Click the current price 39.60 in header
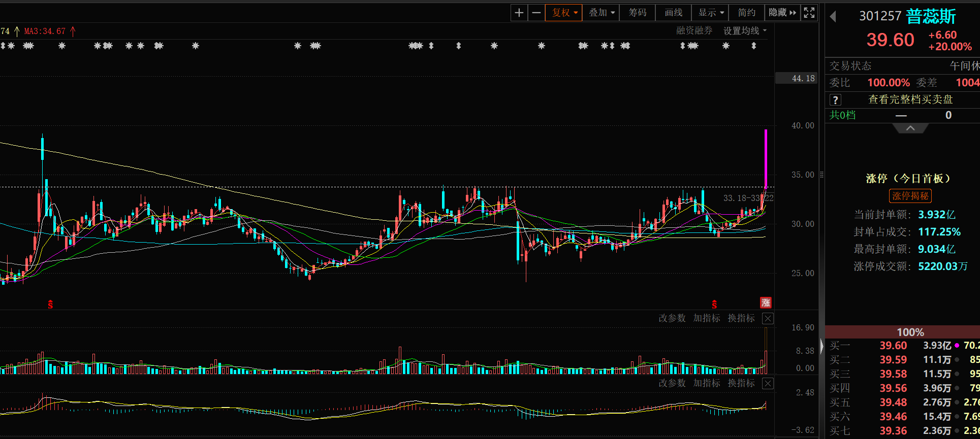980x439 pixels. tap(891, 40)
